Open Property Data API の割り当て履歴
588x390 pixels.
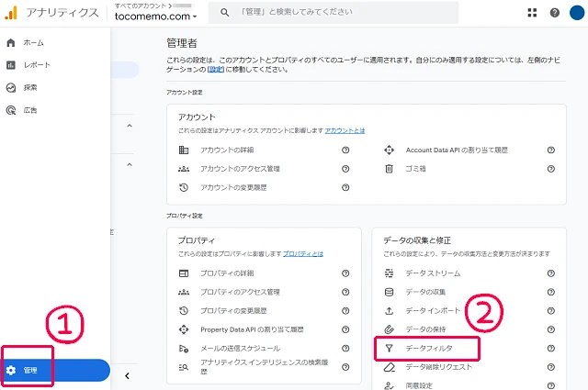(x=252, y=329)
